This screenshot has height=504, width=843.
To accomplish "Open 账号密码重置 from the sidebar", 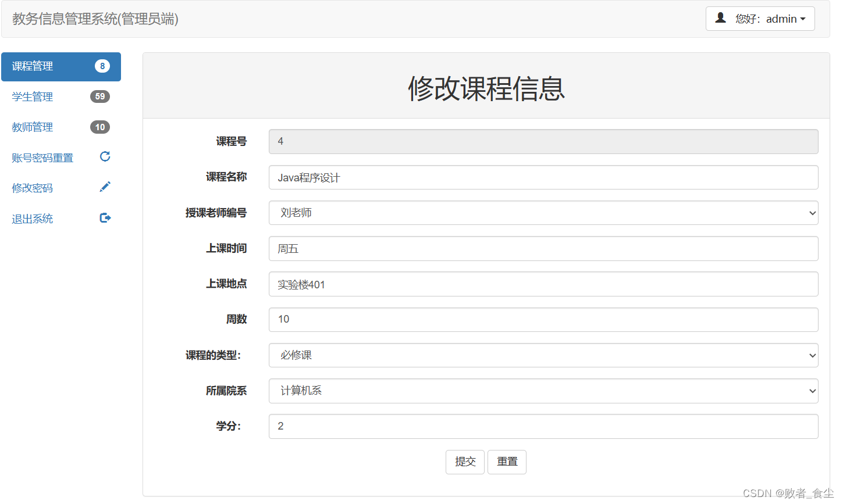I will [x=61, y=158].
